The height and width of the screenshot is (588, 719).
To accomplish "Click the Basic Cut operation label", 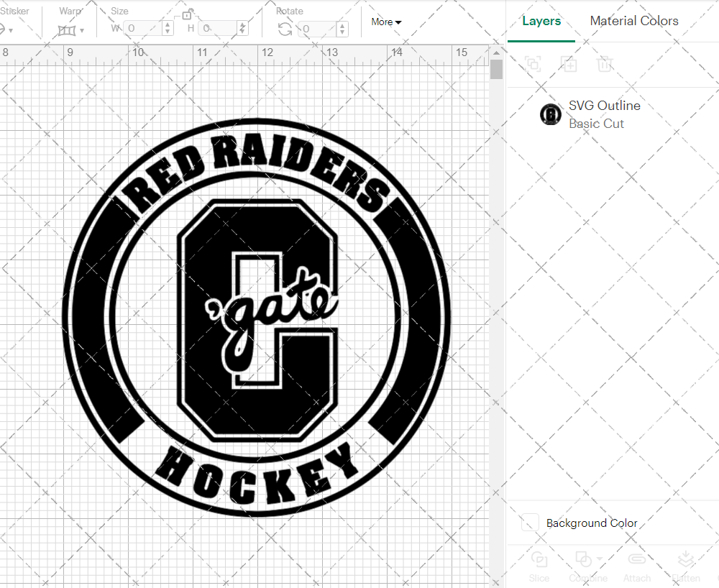I will [596, 124].
